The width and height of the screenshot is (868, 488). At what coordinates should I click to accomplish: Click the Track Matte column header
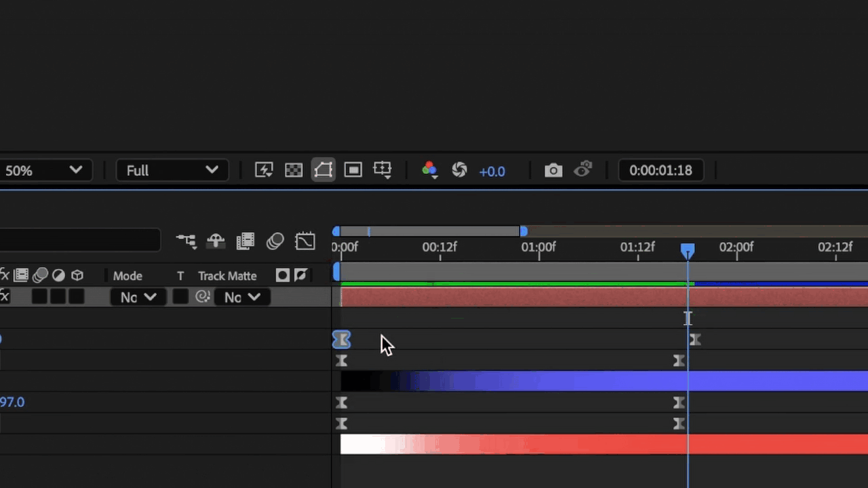click(x=227, y=276)
